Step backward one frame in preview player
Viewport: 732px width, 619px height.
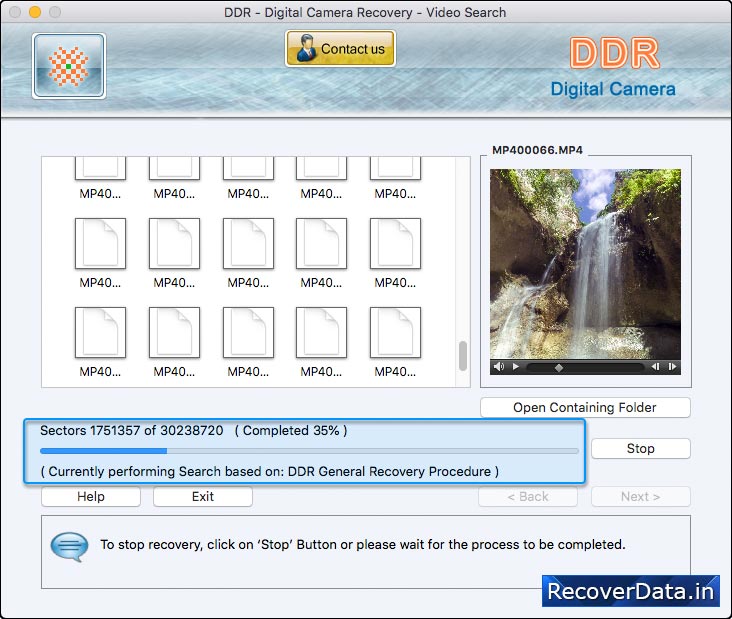tap(655, 366)
